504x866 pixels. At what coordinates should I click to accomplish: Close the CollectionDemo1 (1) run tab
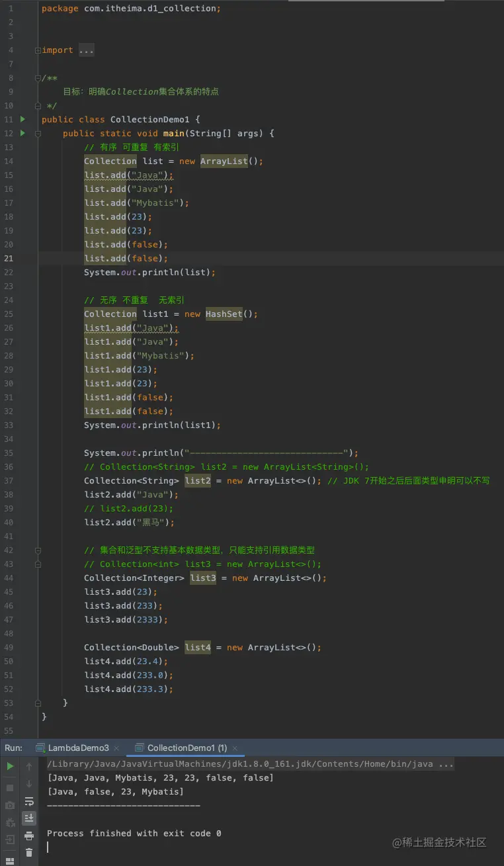235,748
